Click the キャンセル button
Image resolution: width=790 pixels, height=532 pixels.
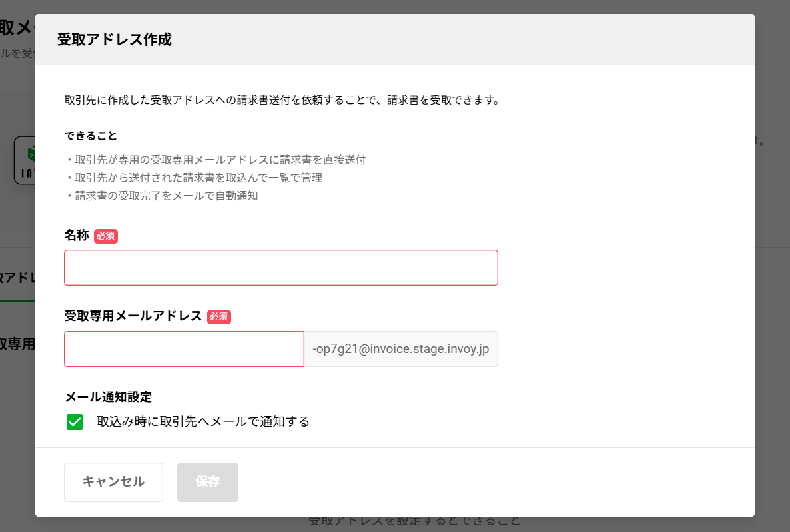point(113,482)
